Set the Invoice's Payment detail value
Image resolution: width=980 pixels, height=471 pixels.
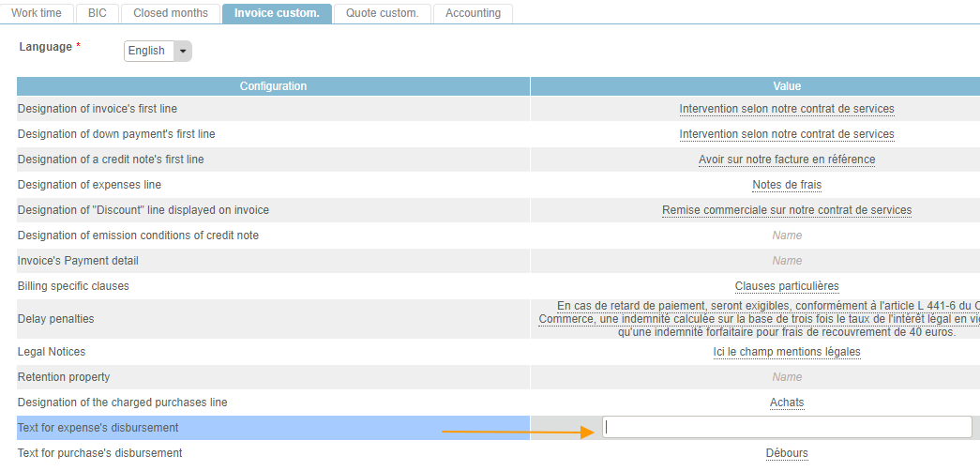click(786, 261)
